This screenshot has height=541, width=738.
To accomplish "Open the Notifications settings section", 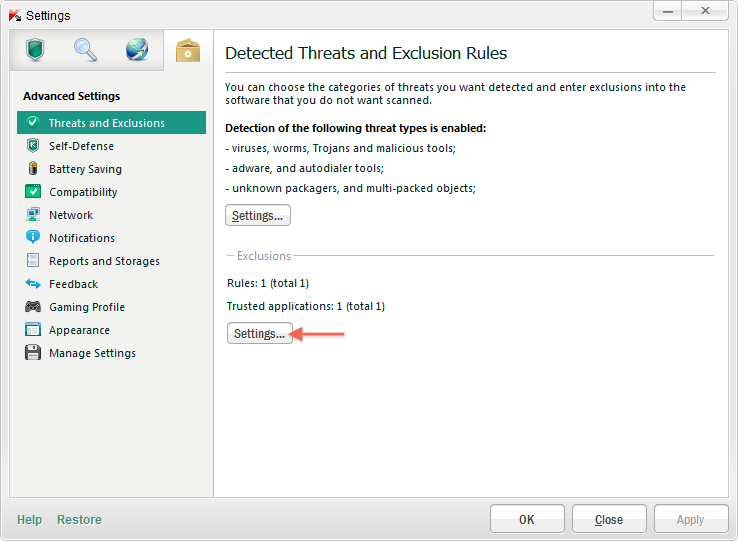I will [82, 238].
